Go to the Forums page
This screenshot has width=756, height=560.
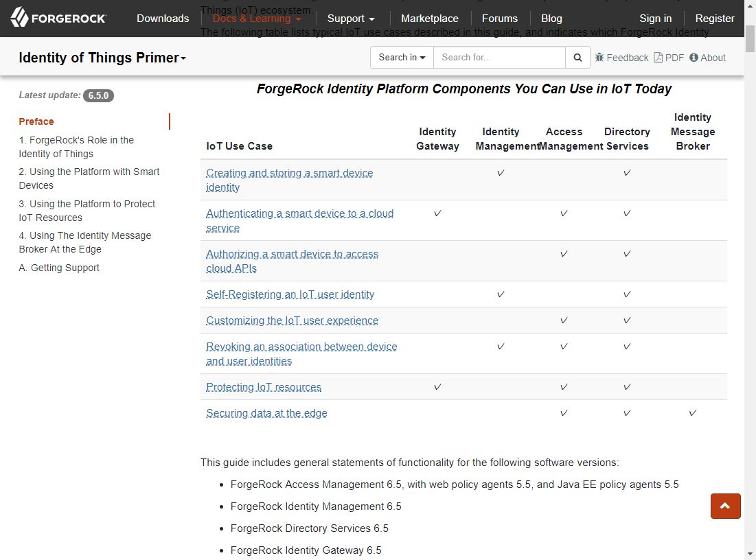500,19
